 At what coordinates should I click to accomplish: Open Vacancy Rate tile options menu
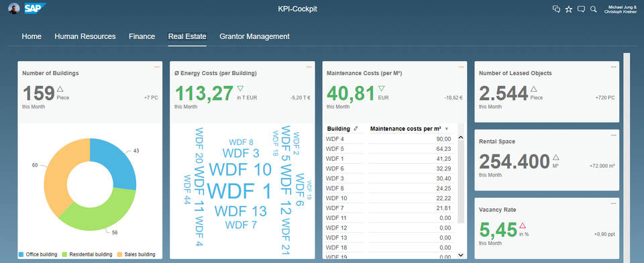[614, 203]
